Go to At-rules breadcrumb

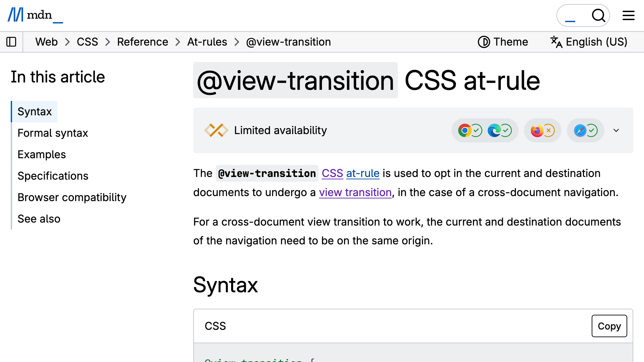tap(207, 42)
